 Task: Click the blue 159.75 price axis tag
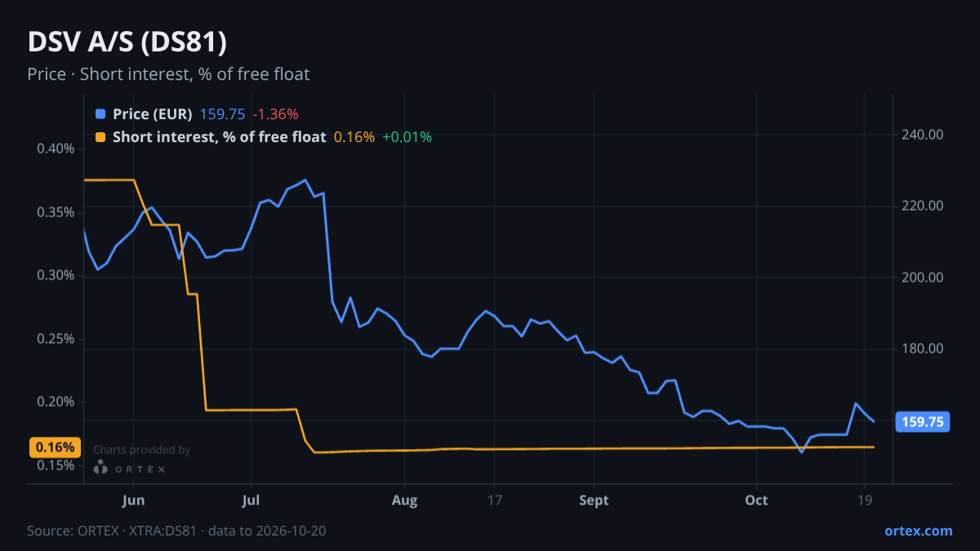pos(924,422)
